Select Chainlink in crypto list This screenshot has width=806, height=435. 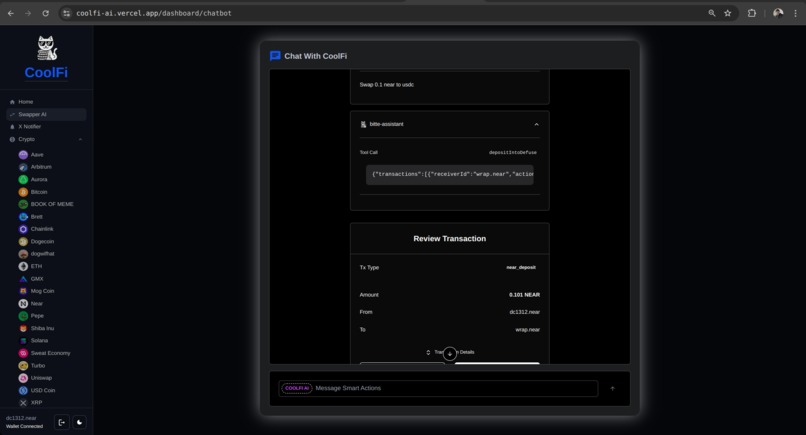click(x=42, y=229)
